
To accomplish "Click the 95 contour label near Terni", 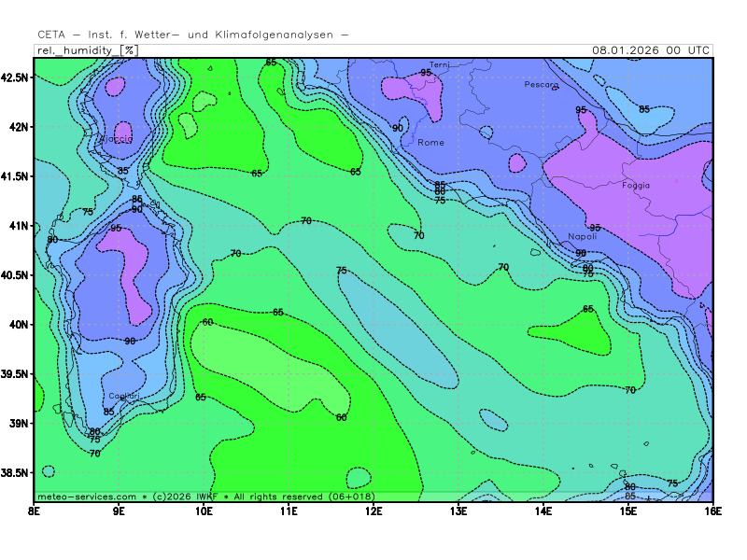I will 426,73.
